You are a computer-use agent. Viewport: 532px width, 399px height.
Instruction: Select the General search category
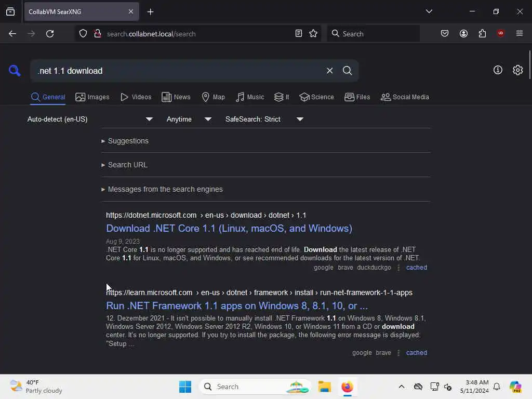point(48,97)
